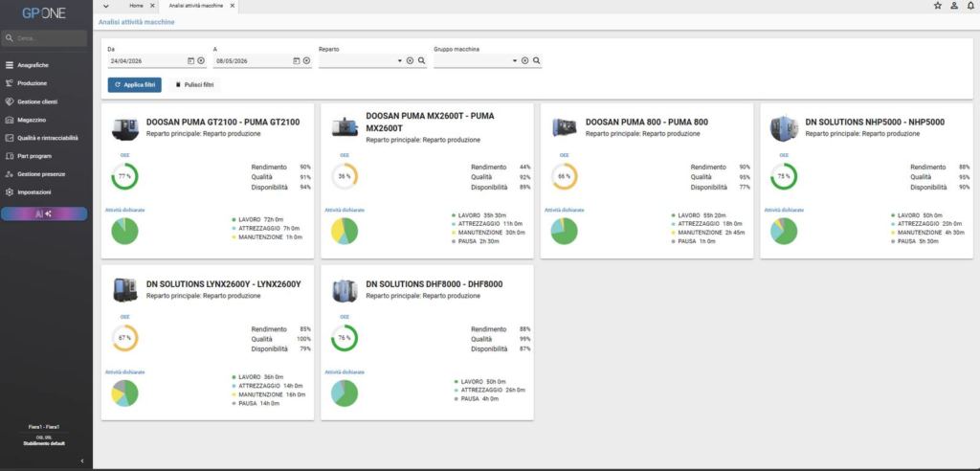
Task: Click LYNX2600Y activity pie chart
Action: (125, 392)
